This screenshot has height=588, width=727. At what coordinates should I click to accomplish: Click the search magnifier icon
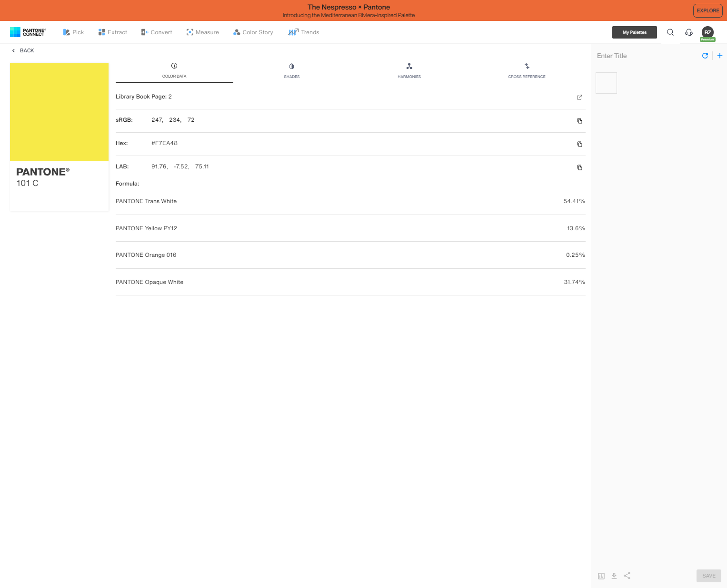[670, 32]
